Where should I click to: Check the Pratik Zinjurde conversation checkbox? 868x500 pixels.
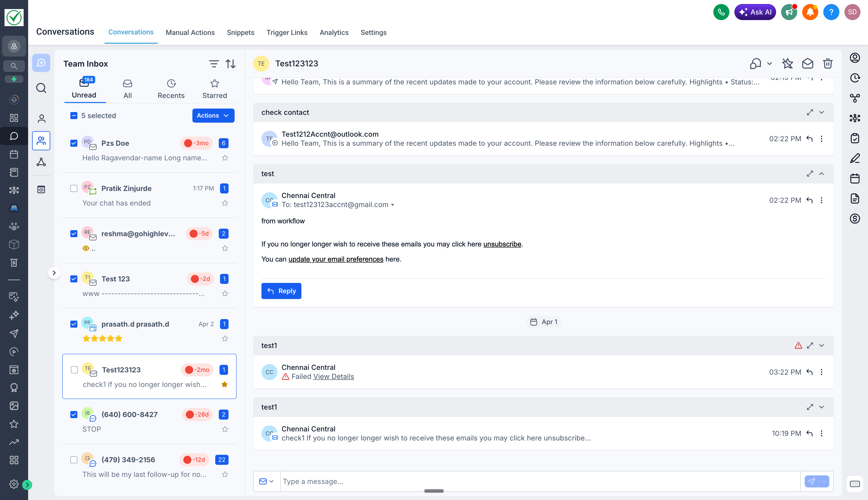pos(74,188)
